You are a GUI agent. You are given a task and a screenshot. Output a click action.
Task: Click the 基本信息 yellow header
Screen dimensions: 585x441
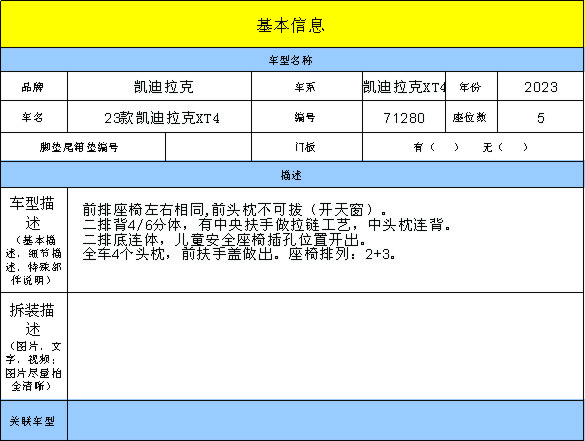292,24
